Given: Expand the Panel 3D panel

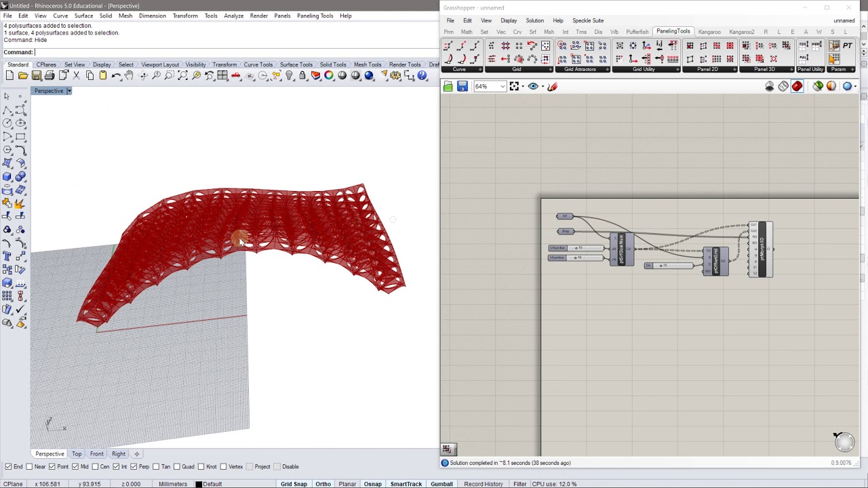Looking at the screenshot, I should tap(791, 69).
